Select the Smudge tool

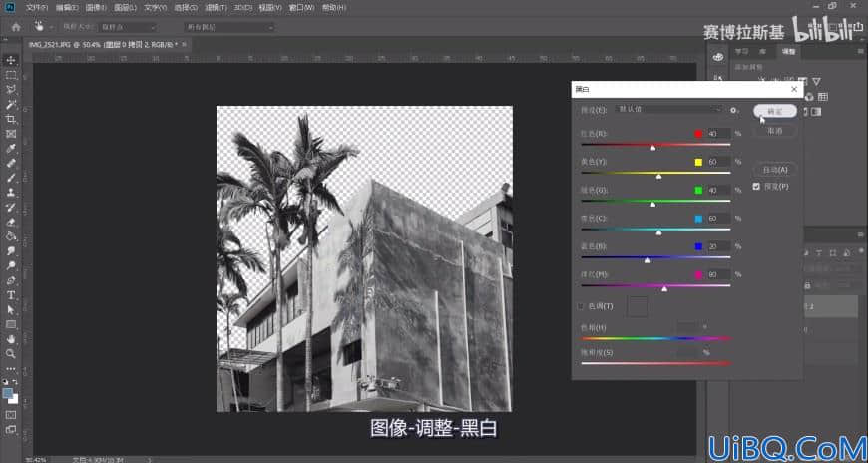coord(11,250)
